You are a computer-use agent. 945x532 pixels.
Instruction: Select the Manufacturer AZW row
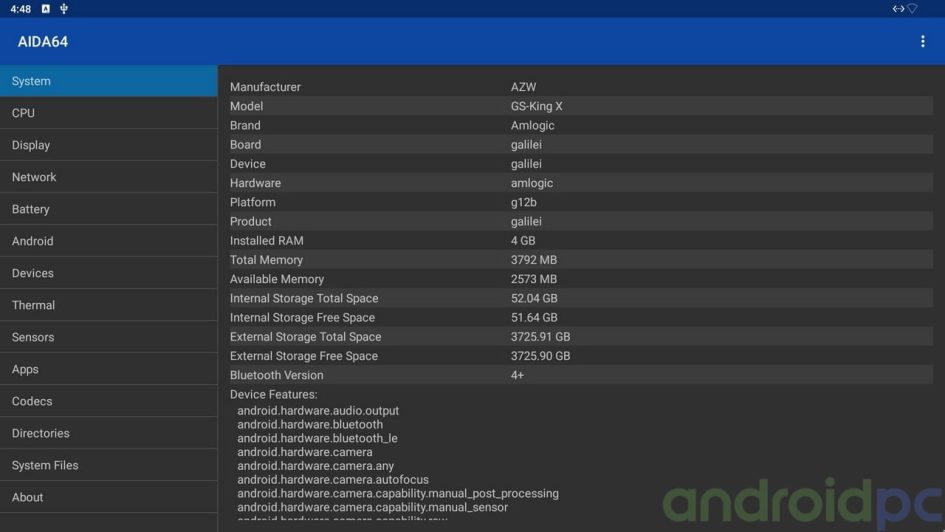coord(581,87)
